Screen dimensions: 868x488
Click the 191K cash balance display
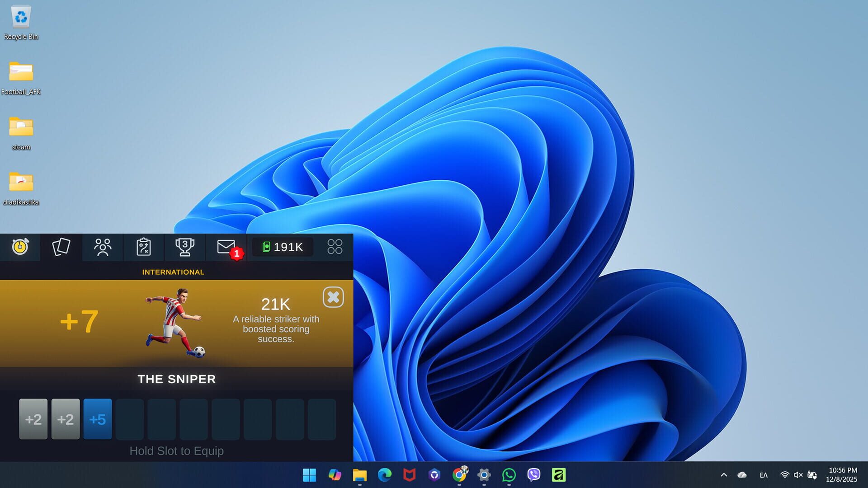pyautogui.click(x=282, y=247)
